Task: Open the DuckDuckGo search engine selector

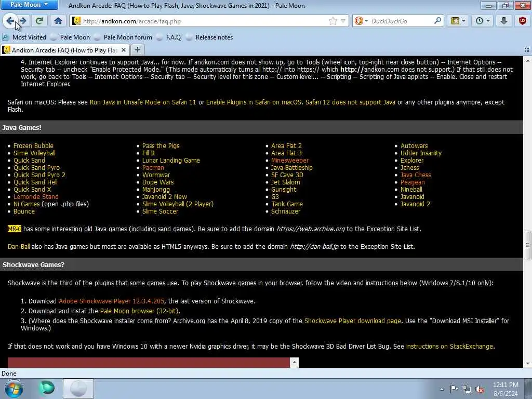Action: 361,21
